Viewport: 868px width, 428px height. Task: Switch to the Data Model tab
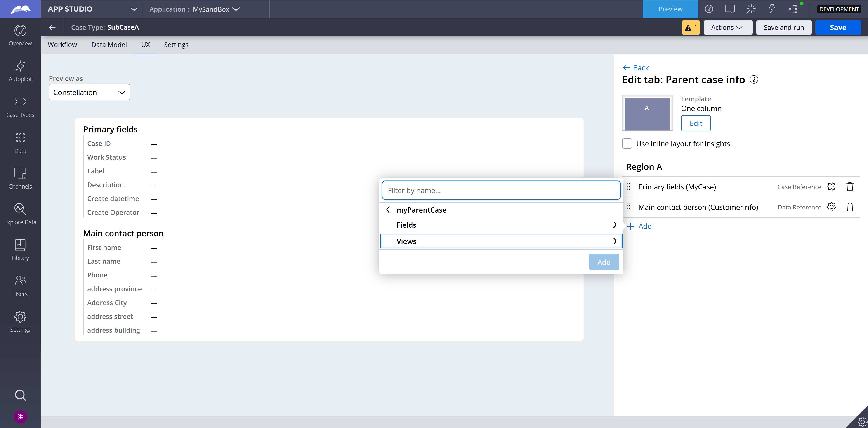pos(109,45)
